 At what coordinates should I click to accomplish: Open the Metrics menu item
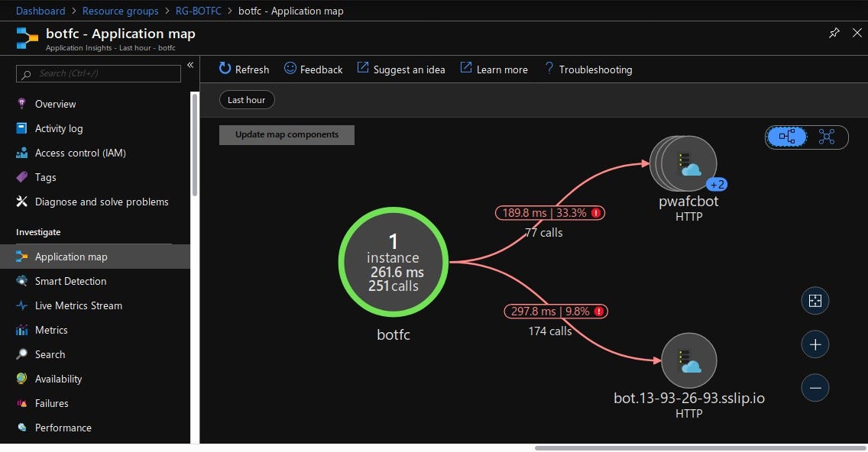(96, 330)
